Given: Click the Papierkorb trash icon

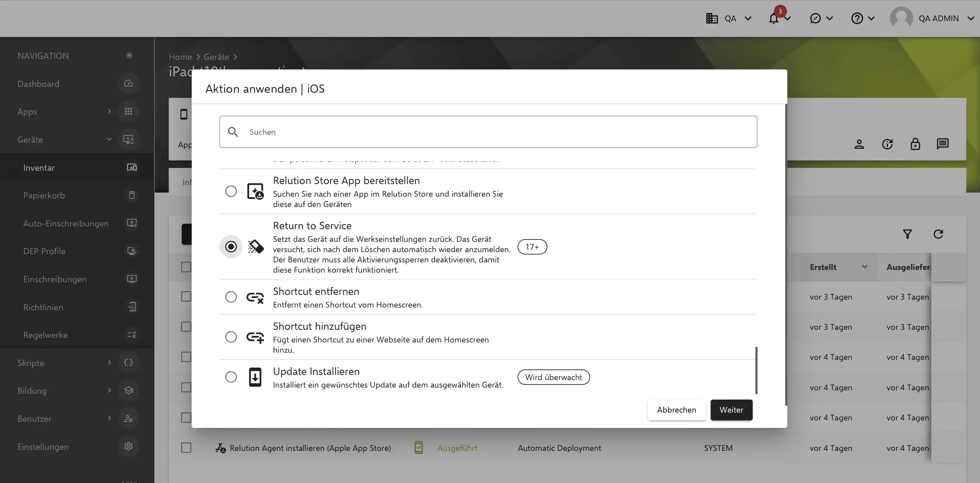Looking at the screenshot, I should (x=132, y=195).
